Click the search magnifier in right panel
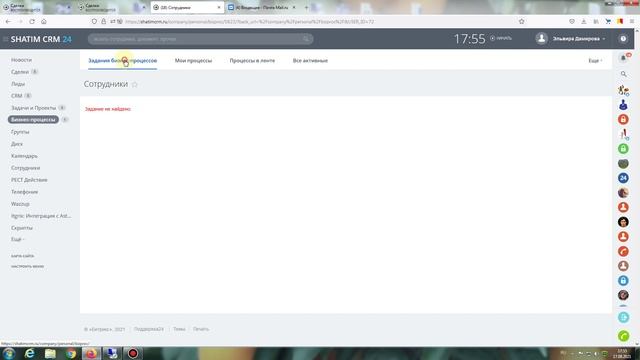Image resolution: width=640 pixels, height=360 pixels. click(623, 74)
